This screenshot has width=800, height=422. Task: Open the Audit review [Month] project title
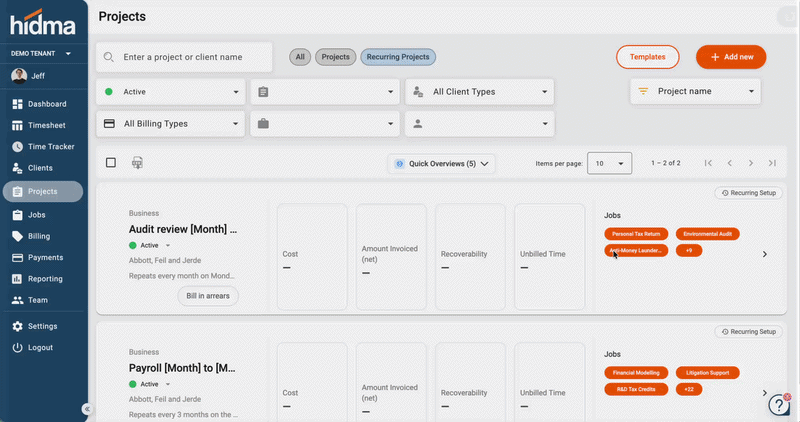pos(183,229)
